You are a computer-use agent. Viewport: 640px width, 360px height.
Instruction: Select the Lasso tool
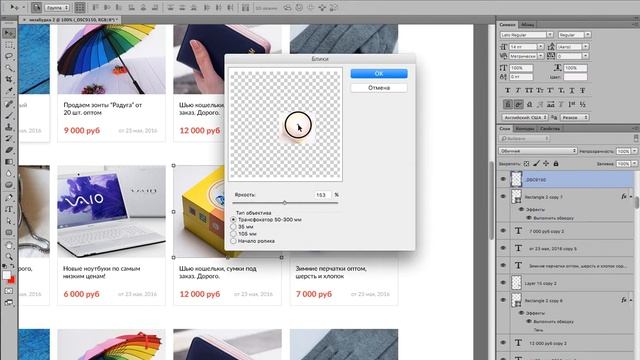(9, 56)
